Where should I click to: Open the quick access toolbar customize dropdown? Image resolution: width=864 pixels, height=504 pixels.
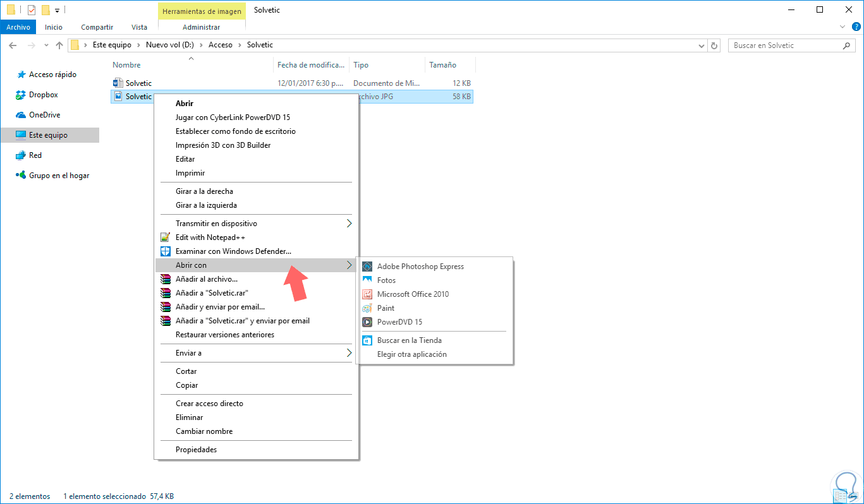(57, 10)
